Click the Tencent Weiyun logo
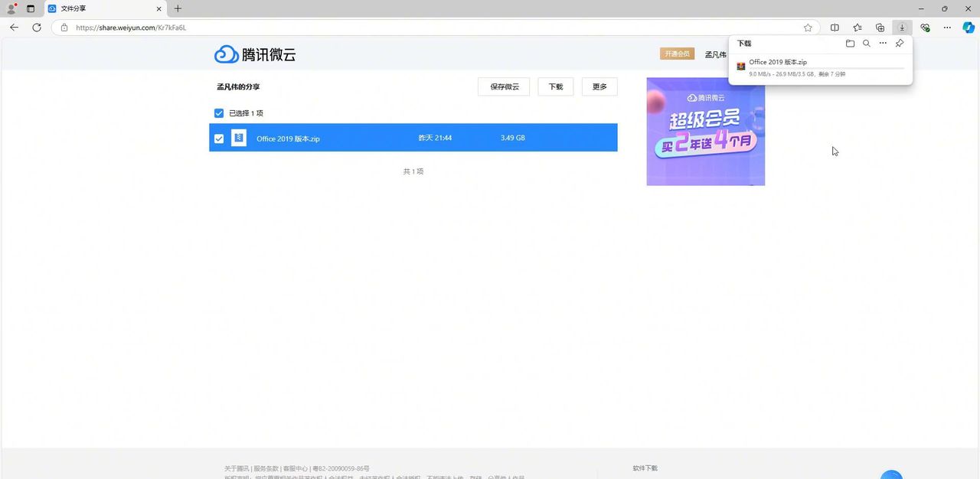The height and width of the screenshot is (479, 980). pyautogui.click(x=255, y=54)
